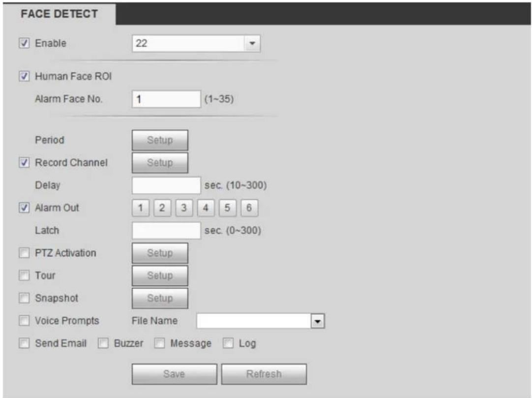Click the Refresh button
Viewport: 532px width, 398px height.
tap(264, 374)
